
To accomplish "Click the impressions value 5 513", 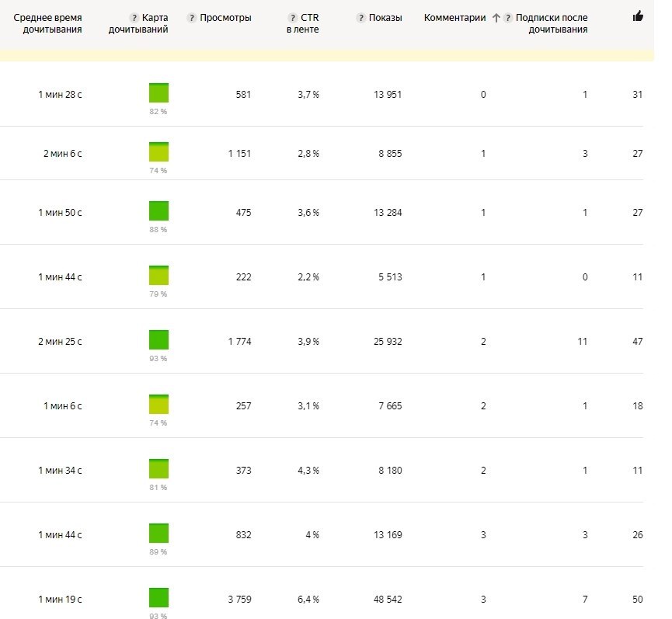I will [391, 277].
